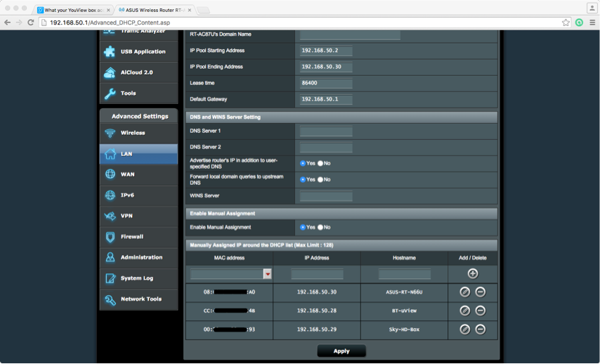Delete the Sky-HD-Box assignment row
600x364 pixels.
click(x=481, y=329)
